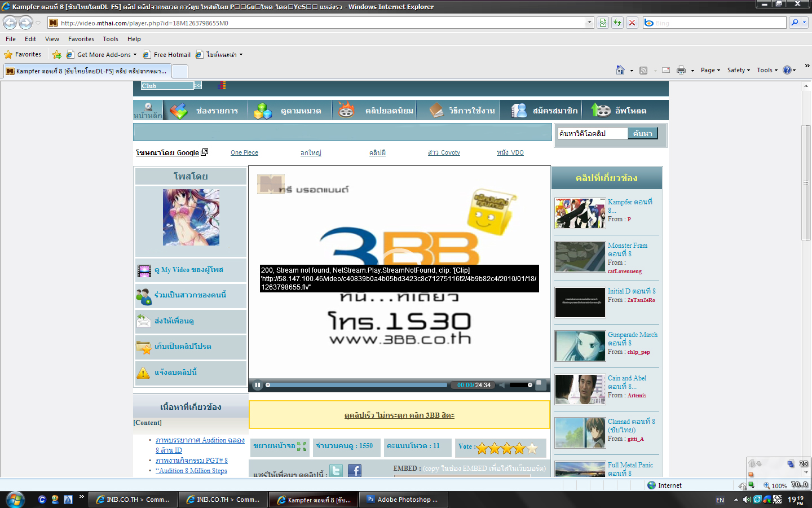The width and height of the screenshot is (812, 508).
Task: Click the Home icon in command bar
Action: pyautogui.click(x=620, y=70)
